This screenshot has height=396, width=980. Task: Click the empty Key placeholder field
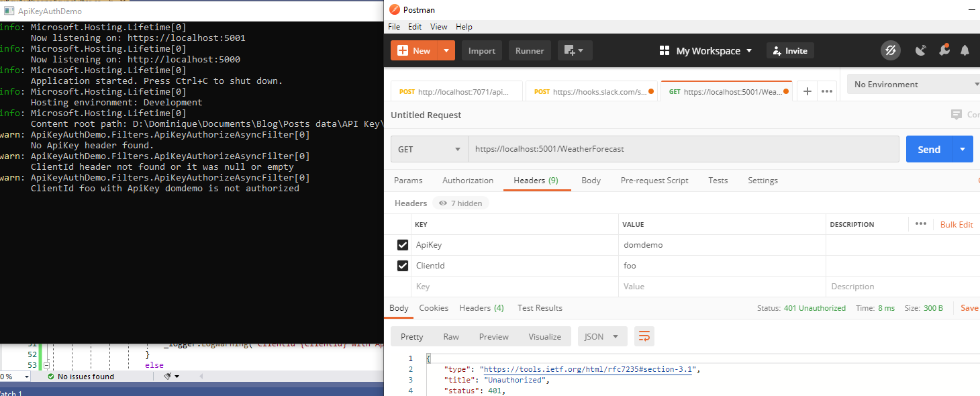(514, 287)
